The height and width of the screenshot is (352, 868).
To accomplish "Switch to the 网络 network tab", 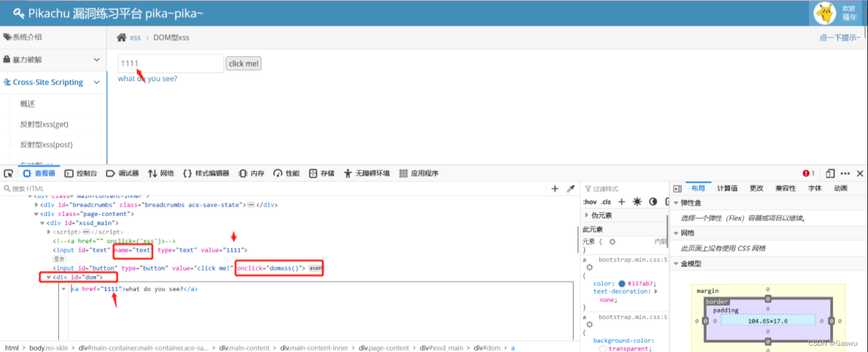I will pyautogui.click(x=160, y=173).
